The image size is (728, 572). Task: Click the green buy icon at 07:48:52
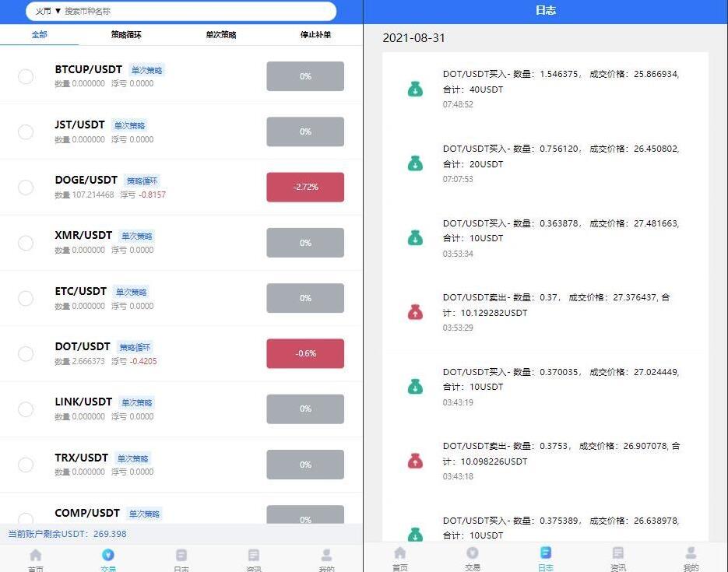tap(415, 89)
